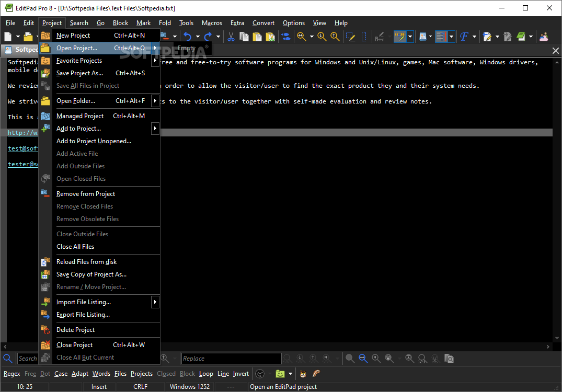Click the blue italic F icon
The height and width of the screenshot is (392, 562).
(x=464, y=36)
